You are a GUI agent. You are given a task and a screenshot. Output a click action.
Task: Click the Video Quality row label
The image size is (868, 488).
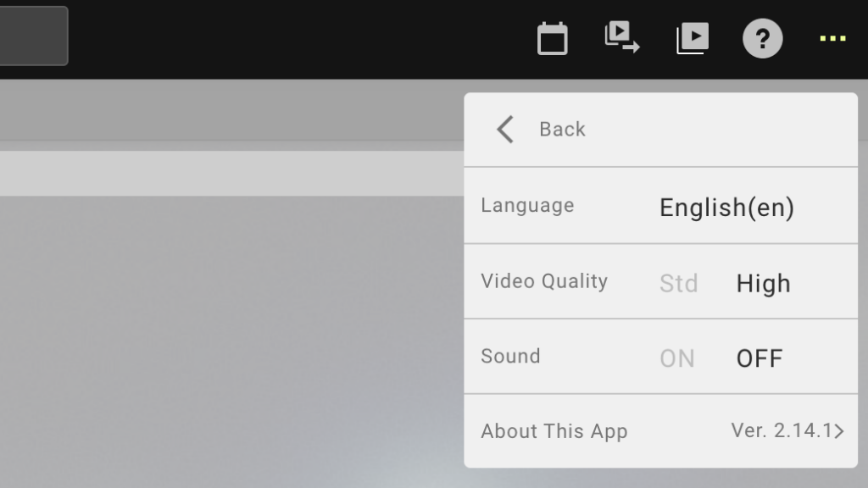pyautogui.click(x=543, y=281)
